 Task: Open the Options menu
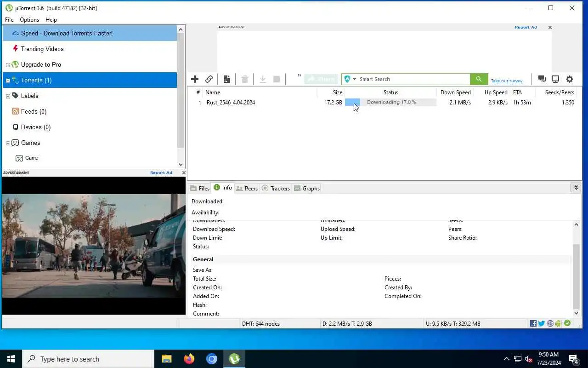[x=29, y=20]
